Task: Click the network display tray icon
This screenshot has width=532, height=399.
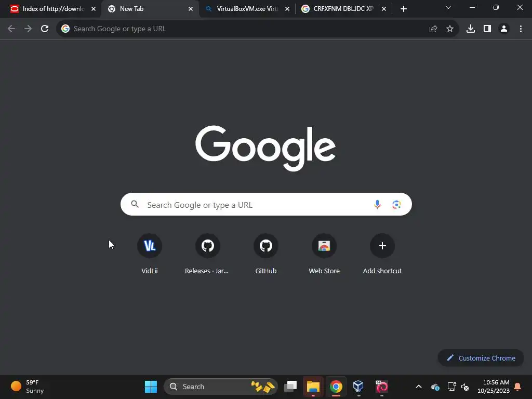Action: tap(451, 387)
